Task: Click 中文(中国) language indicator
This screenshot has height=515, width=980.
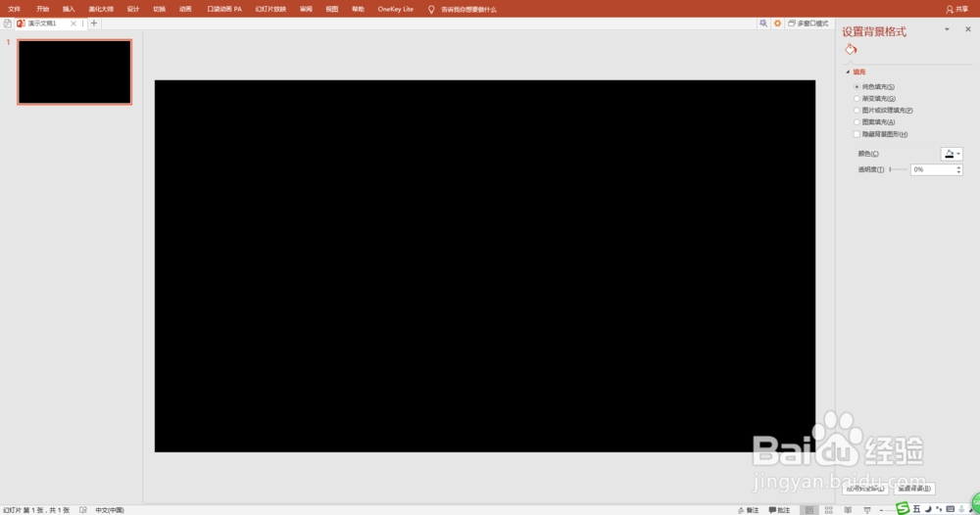Action: coord(110,510)
